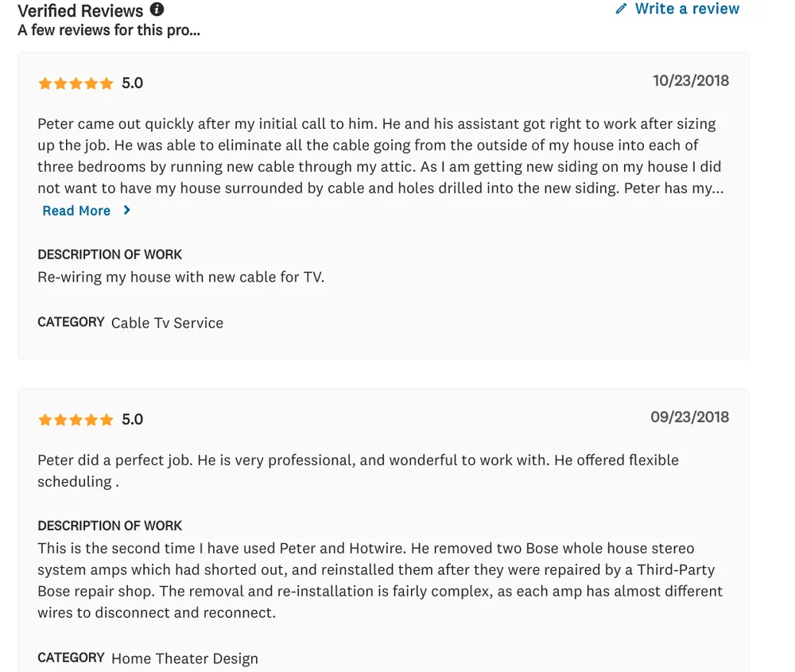Select the Cable Tv Service category text

click(167, 323)
